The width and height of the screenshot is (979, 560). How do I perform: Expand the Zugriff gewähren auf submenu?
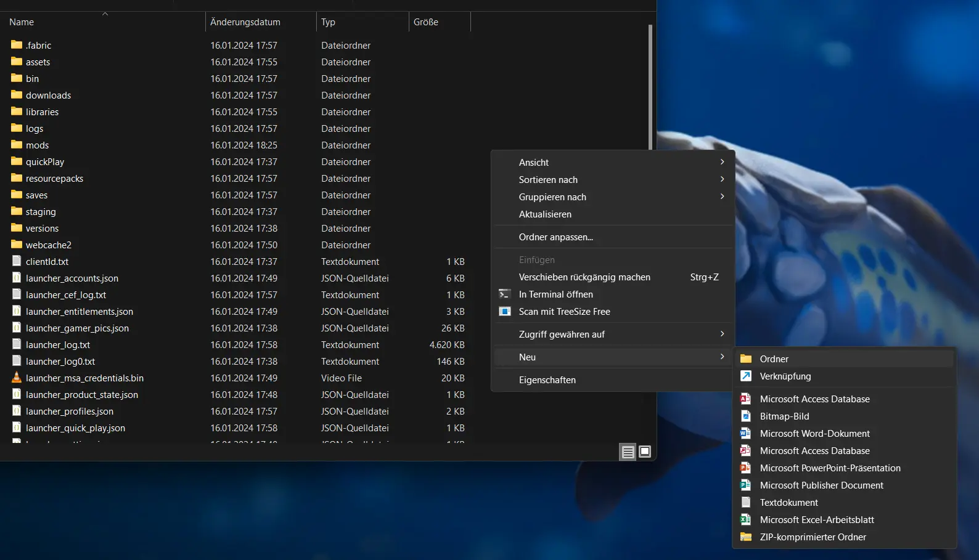click(x=722, y=334)
